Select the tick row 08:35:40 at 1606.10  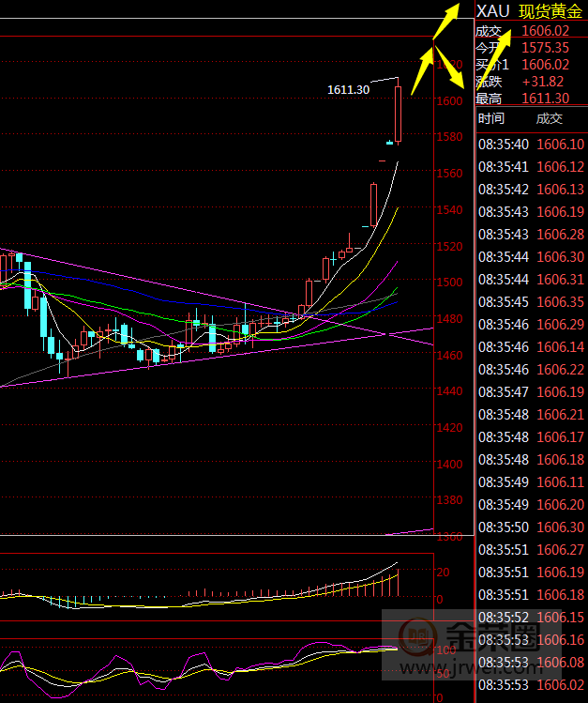pyautogui.click(x=530, y=145)
